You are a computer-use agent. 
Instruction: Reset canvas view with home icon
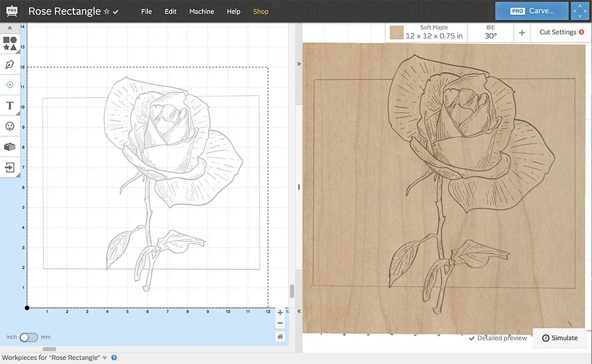280,336
